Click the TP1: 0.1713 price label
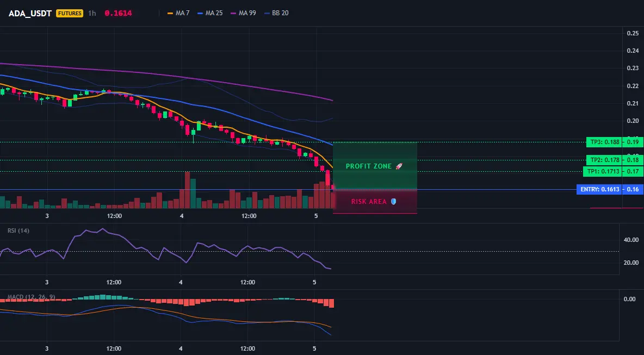Viewport: 644px width, 355px height. [x=602, y=172]
